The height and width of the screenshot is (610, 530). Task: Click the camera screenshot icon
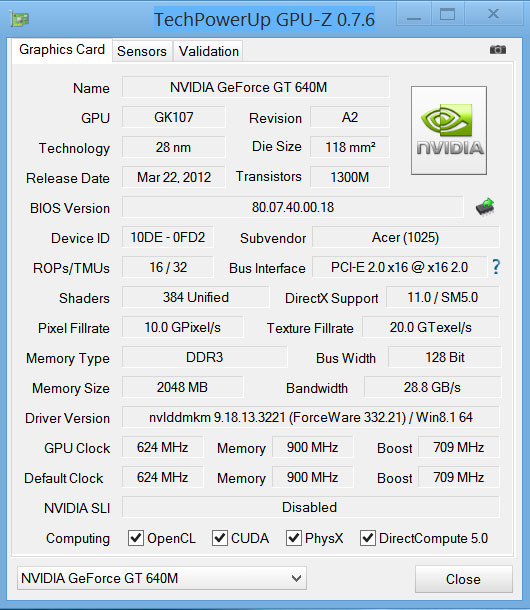tap(497, 50)
